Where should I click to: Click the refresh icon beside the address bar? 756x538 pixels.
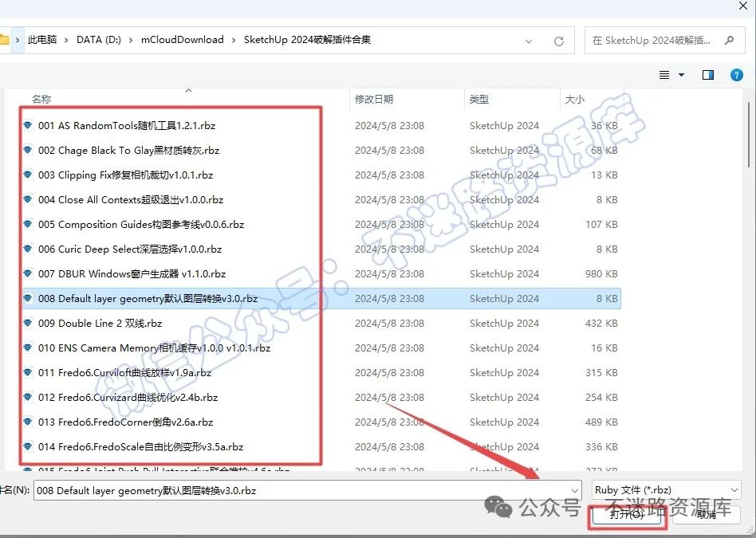559,41
